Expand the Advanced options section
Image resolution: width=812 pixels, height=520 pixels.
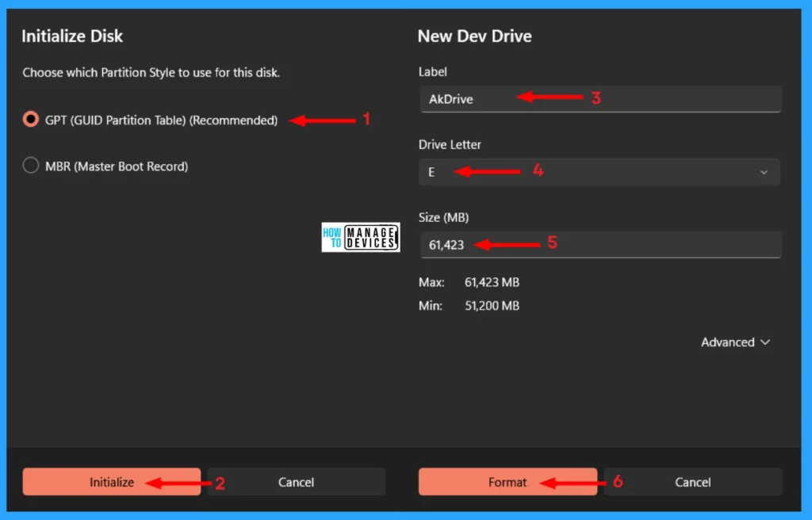[x=735, y=342]
